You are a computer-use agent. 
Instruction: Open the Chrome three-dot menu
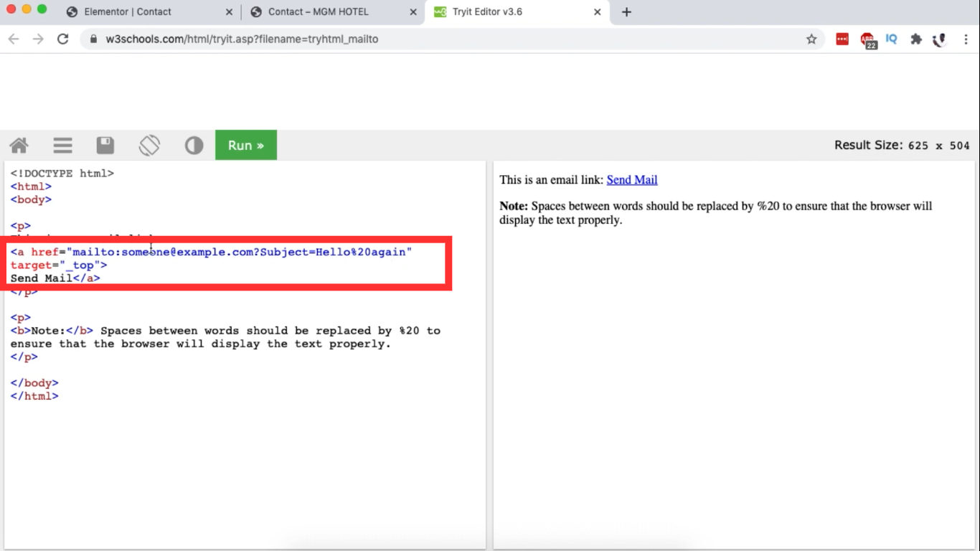click(966, 39)
